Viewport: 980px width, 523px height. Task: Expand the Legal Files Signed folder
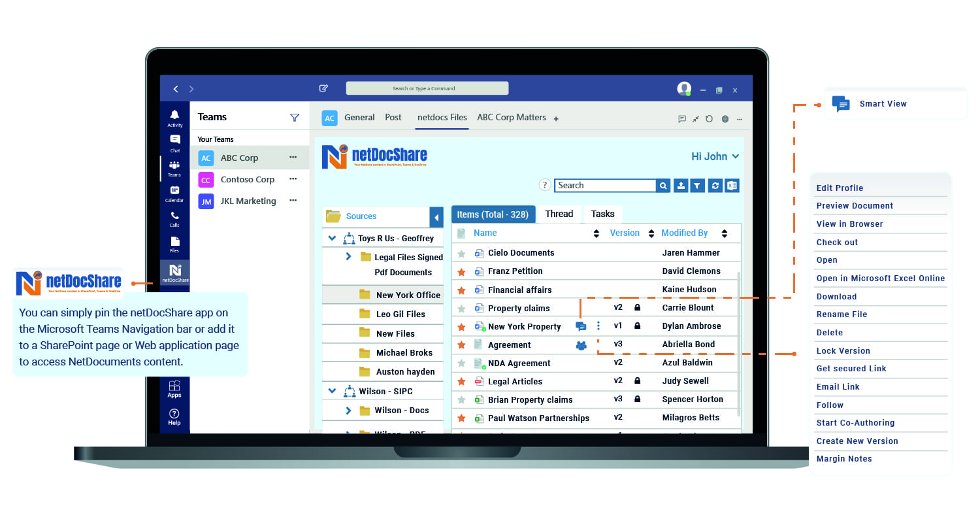click(x=348, y=257)
